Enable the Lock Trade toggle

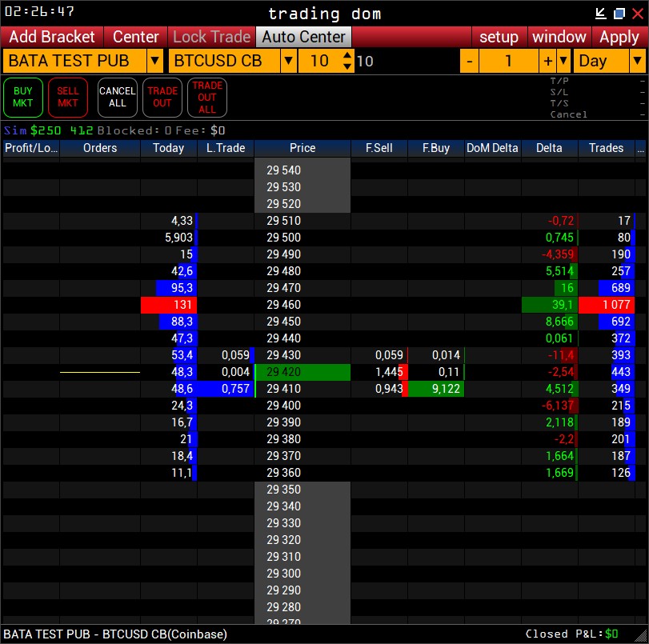(x=211, y=37)
